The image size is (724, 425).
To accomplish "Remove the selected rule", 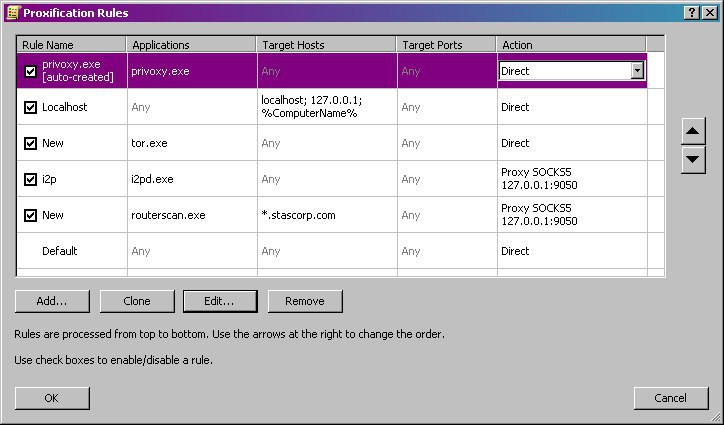I will click(305, 301).
